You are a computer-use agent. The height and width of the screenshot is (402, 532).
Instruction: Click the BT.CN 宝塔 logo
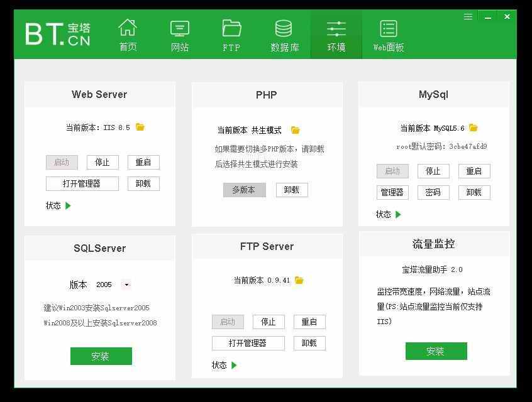pyautogui.click(x=58, y=34)
